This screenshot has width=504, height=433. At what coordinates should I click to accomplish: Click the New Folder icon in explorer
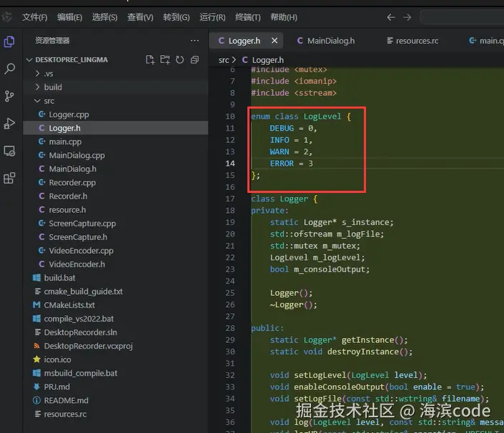(165, 59)
